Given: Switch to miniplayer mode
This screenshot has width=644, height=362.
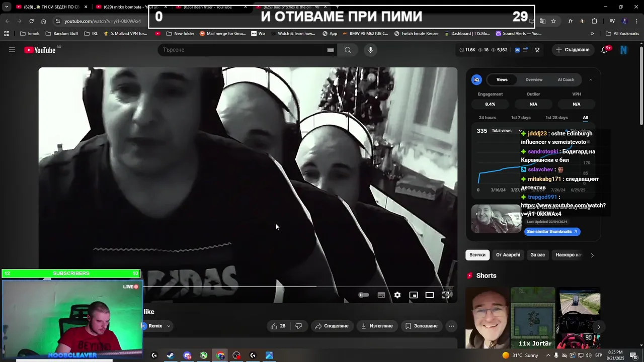Looking at the screenshot, I should pos(414,295).
